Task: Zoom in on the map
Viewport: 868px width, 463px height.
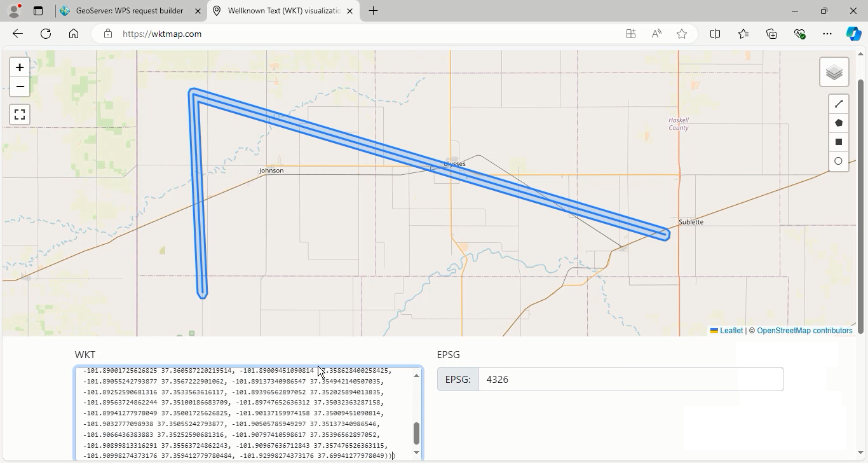Action: [20, 67]
